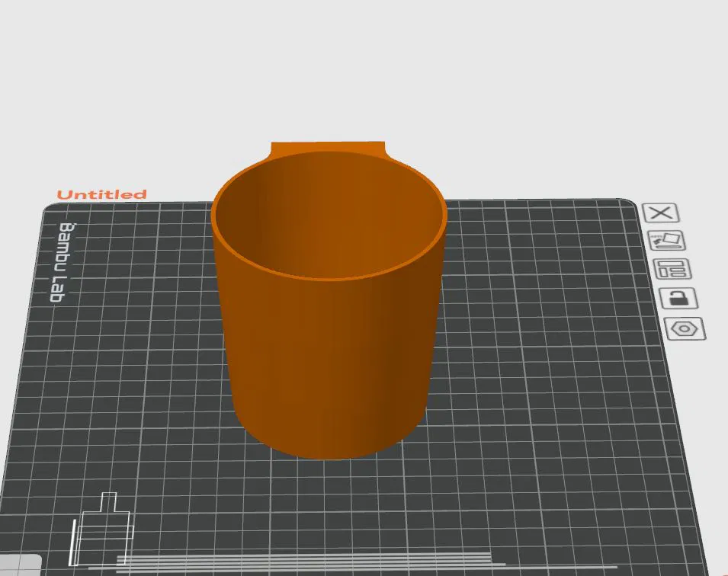This screenshot has width=728, height=576.
Task: Click the flat tab behind the cup rim
Action: (328, 147)
